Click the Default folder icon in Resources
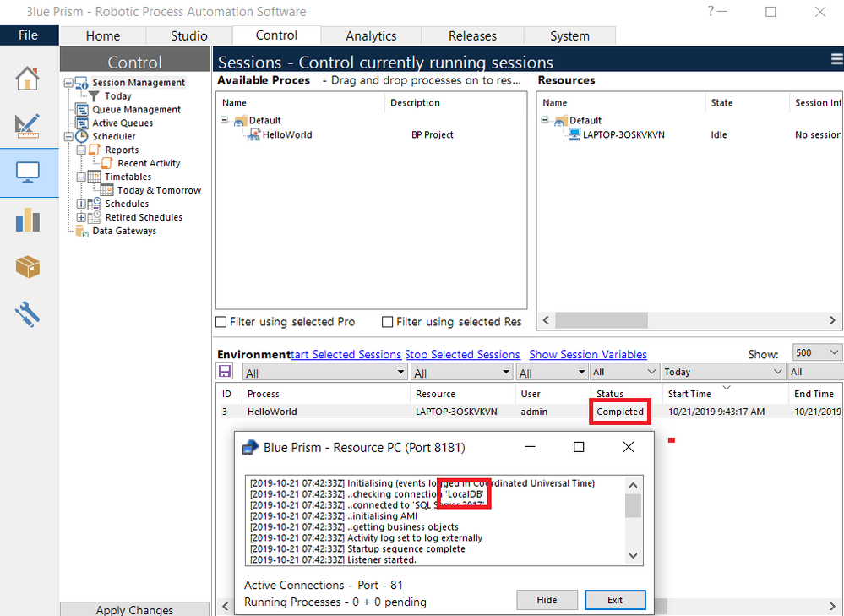 click(x=561, y=121)
